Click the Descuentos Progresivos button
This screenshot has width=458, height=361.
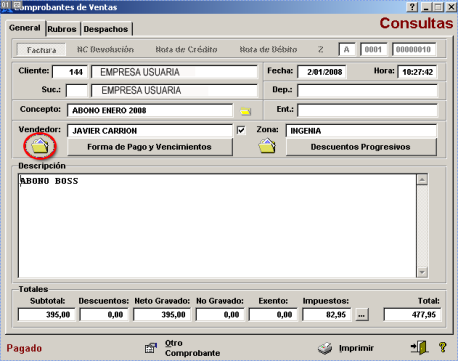[361, 147]
